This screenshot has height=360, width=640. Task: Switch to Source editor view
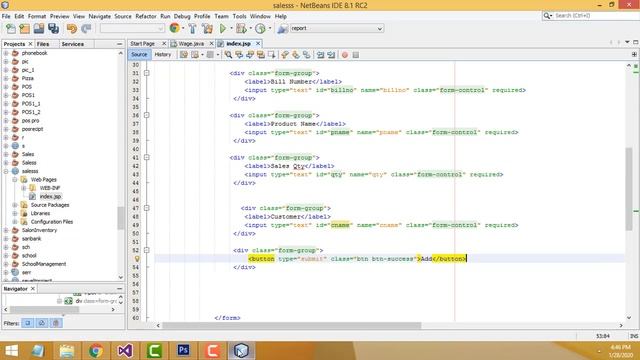(139, 54)
